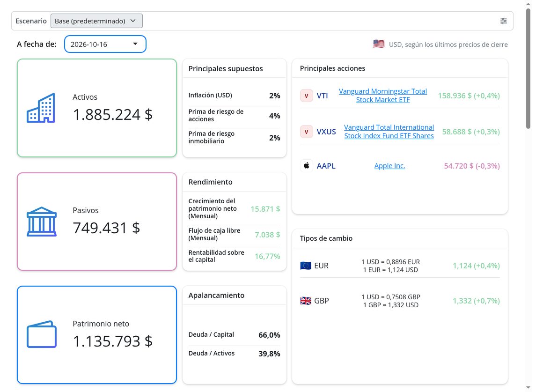Click the return on equity value 16,77%
The width and height of the screenshot is (543, 392).
(x=267, y=257)
